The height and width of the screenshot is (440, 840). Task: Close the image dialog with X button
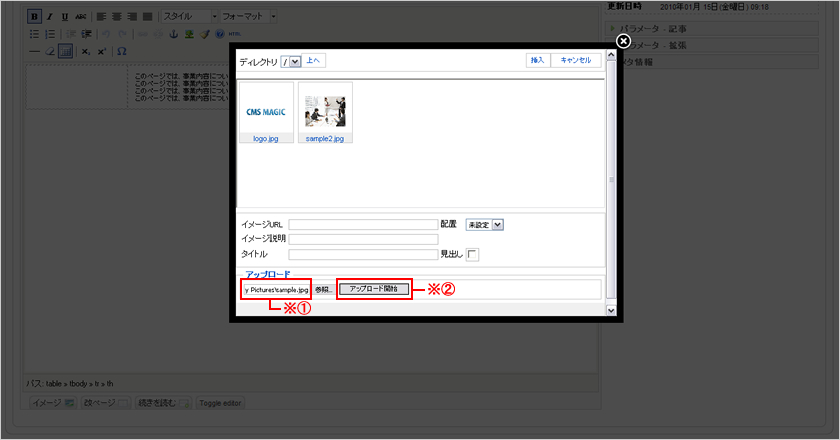[x=623, y=41]
